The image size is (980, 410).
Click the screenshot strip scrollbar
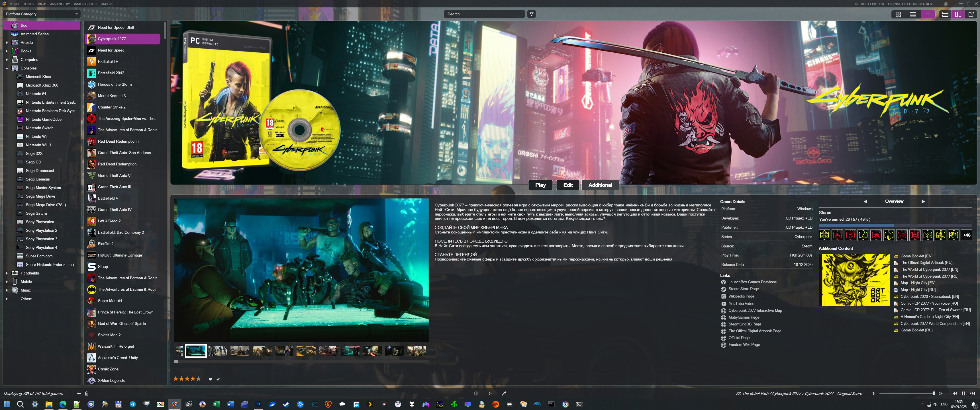click(301, 361)
